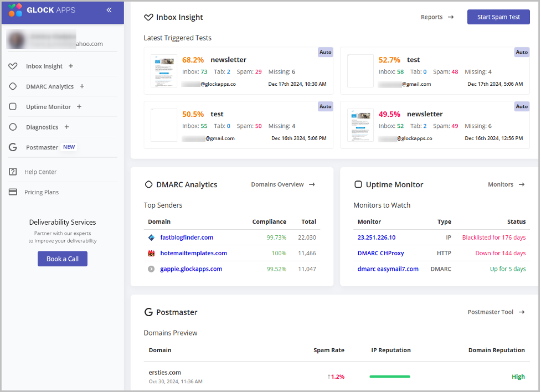Screen dimensions: 541x392
Task: Expand Inbox Insight using its plus sign
Action: 71,66
